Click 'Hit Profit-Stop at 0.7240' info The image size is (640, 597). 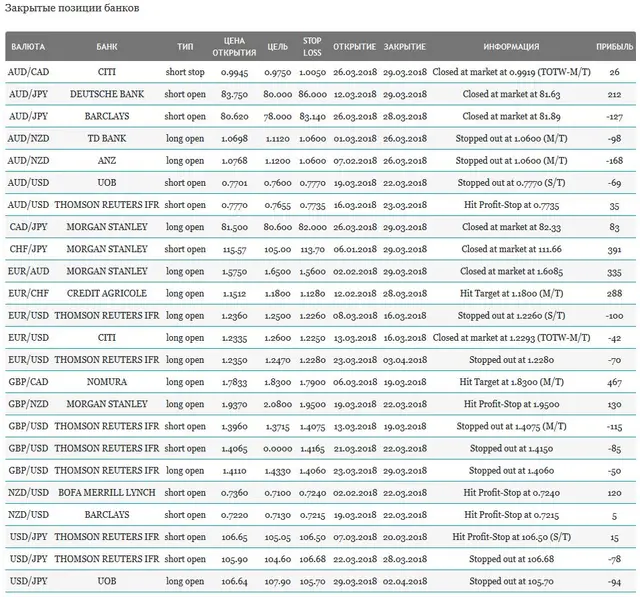[x=511, y=493]
